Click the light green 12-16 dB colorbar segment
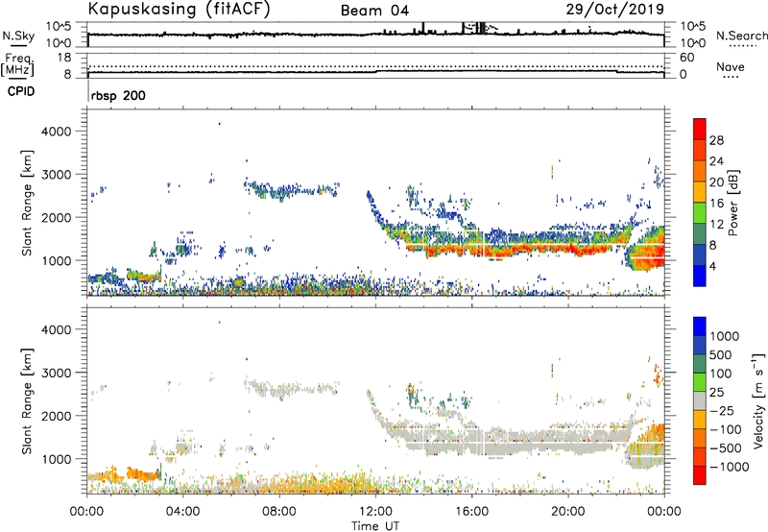 click(700, 213)
